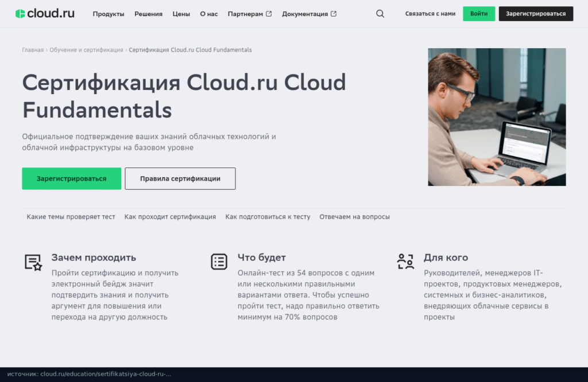Go to Цены in navigation
588x382 pixels.
tap(181, 14)
